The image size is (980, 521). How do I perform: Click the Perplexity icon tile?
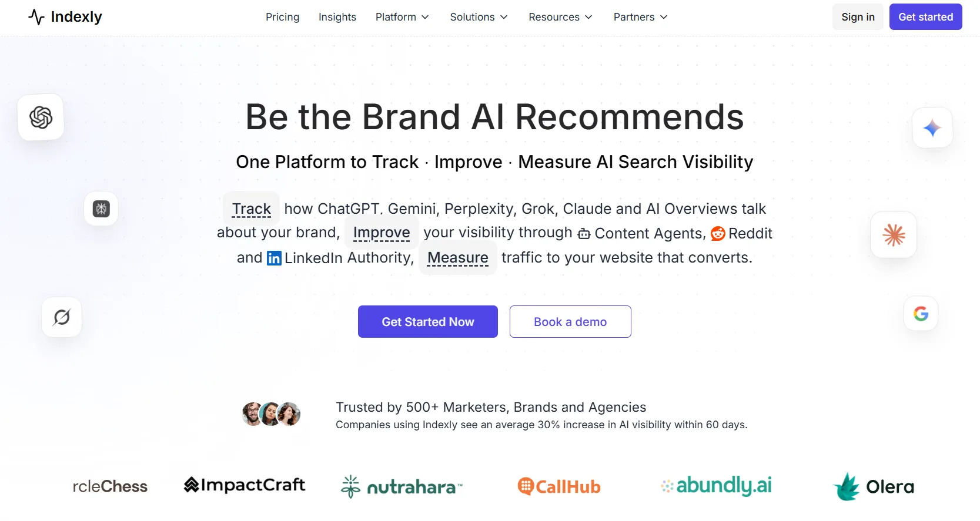[x=101, y=209]
